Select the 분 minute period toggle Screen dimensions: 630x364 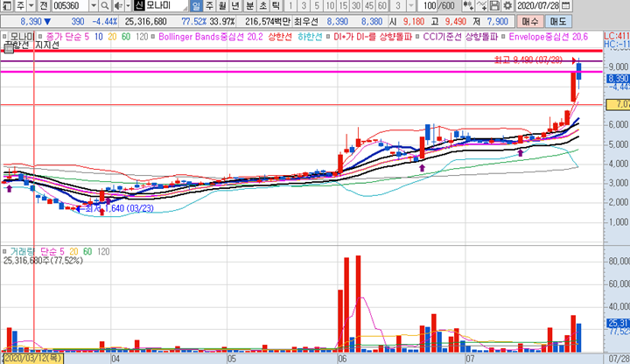(x=249, y=5)
